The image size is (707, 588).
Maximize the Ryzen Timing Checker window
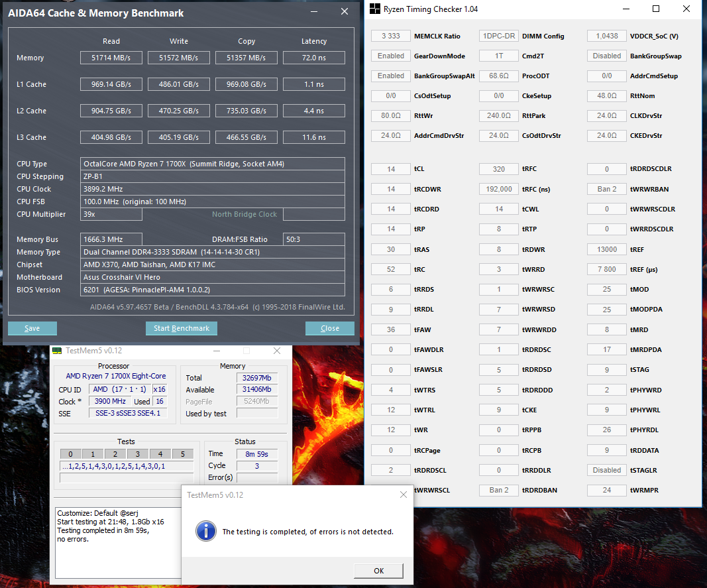(x=656, y=9)
